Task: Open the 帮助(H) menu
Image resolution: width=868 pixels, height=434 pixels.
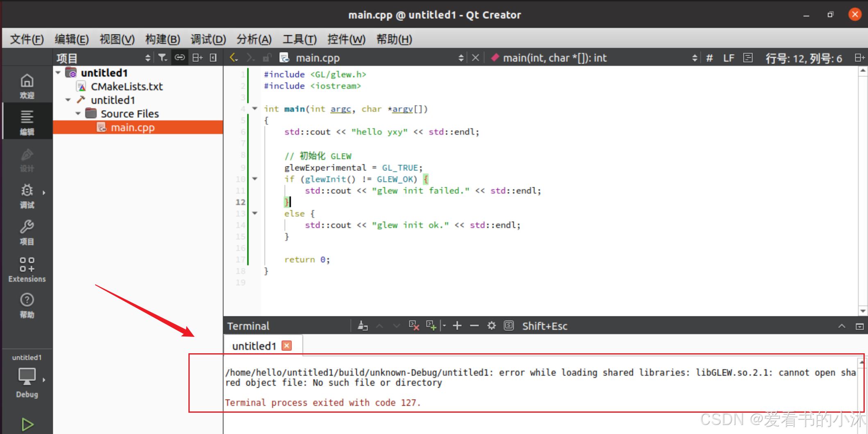Action: pyautogui.click(x=394, y=39)
